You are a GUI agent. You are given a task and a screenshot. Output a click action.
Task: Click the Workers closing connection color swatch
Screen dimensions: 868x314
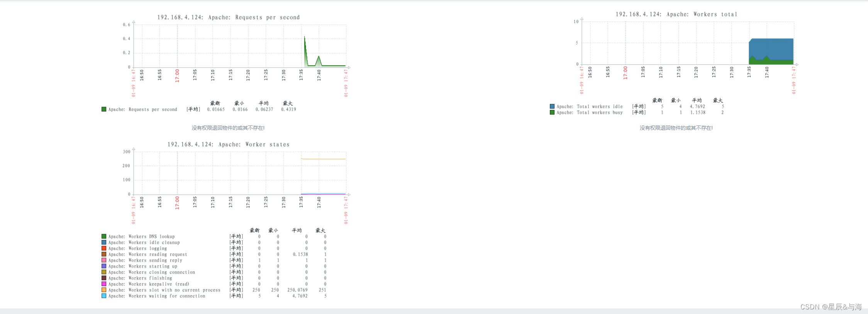(x=104, y=272)
